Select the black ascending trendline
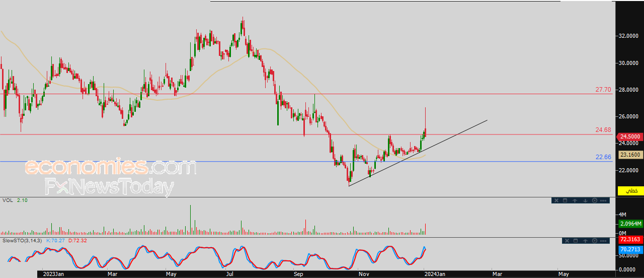The width and height of the screenshot is (644, 278). coord(418,153)
